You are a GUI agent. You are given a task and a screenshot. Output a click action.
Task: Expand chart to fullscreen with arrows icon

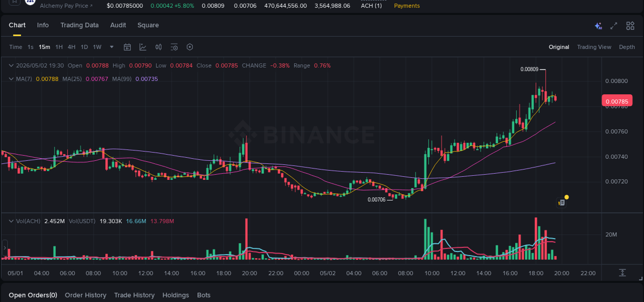[x=614, y=26]
